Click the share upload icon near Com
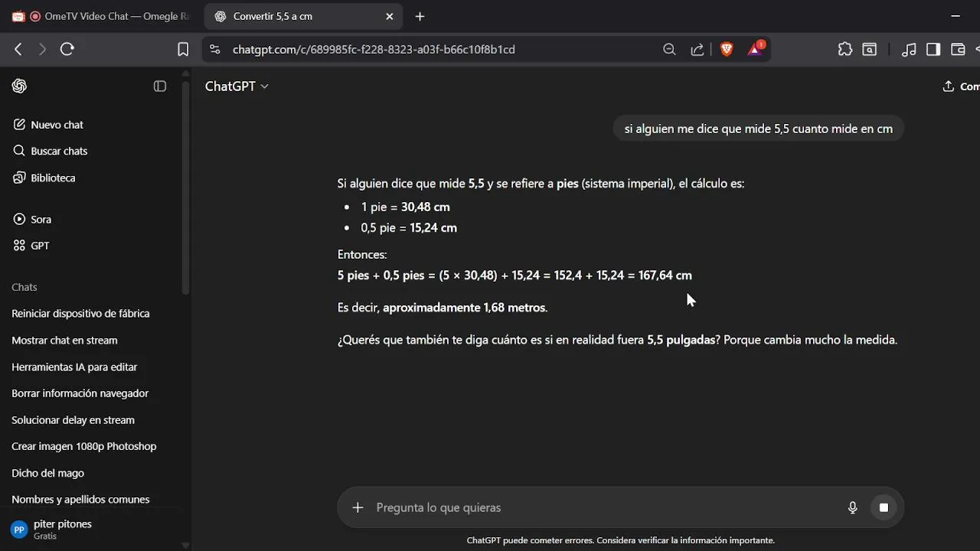Screen dimensions: 980x551 click(x=948, y=86)
